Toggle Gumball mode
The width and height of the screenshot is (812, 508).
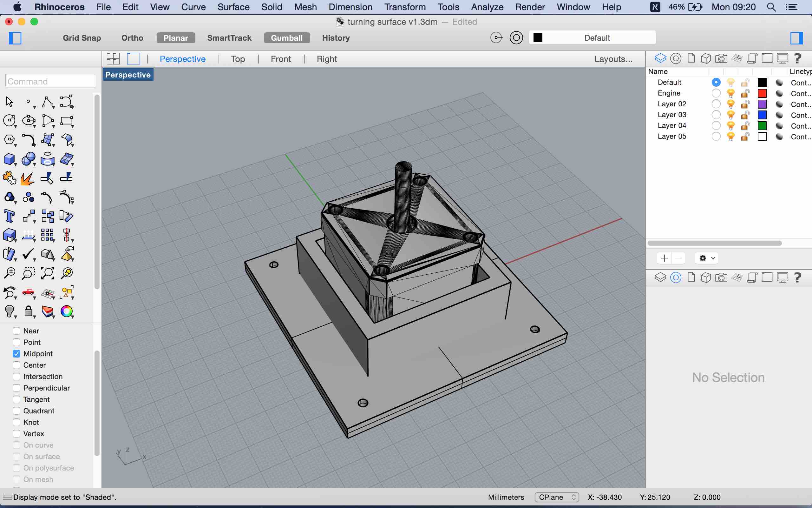[287, 38]
